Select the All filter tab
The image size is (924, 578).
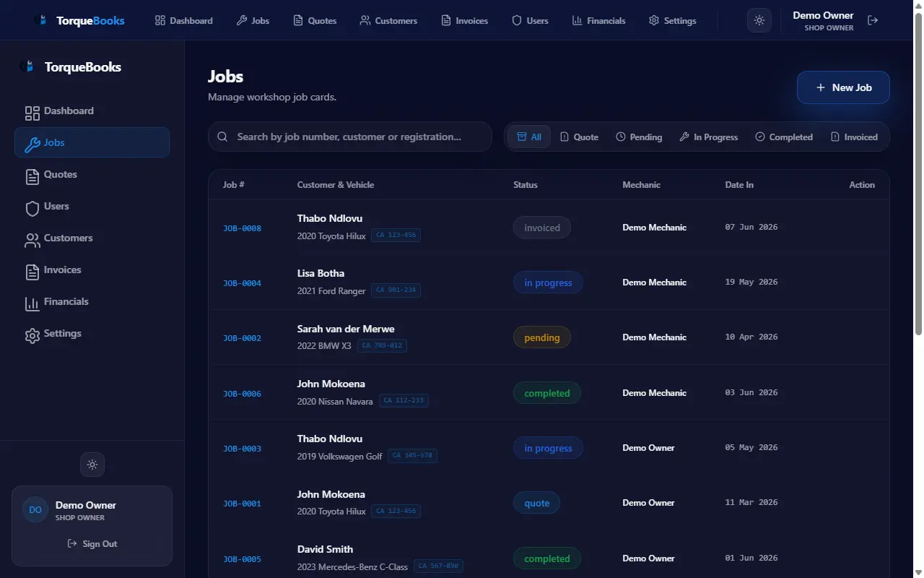click(x=529, y=137)
